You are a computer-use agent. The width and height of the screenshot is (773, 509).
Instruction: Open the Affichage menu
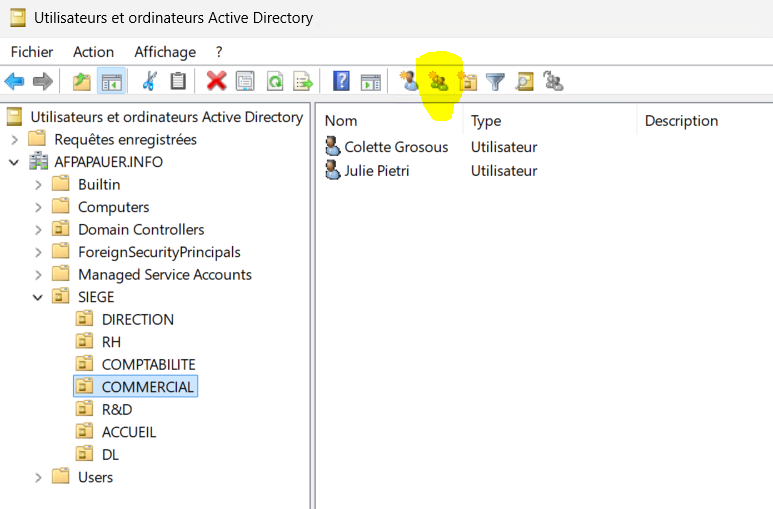165,52
